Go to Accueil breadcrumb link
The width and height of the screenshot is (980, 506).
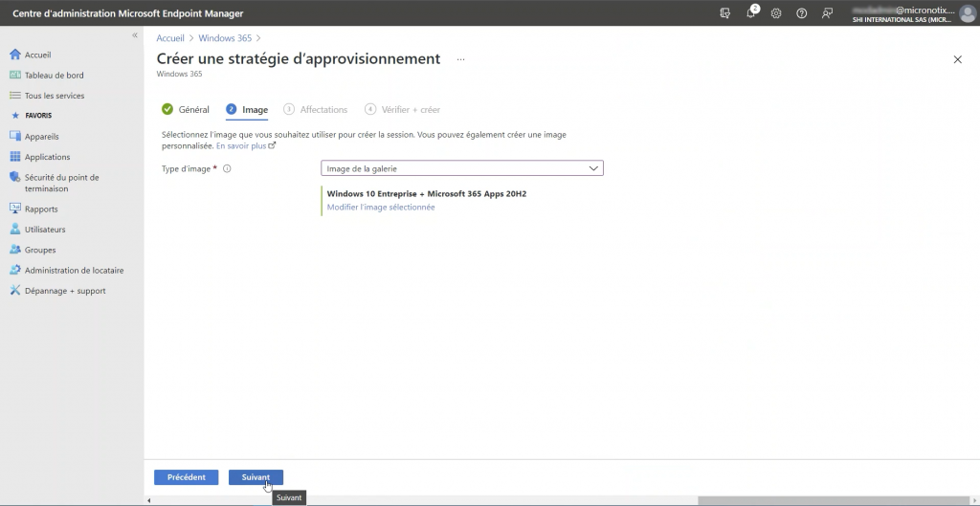pyautogui.click(x=170, y=38)
